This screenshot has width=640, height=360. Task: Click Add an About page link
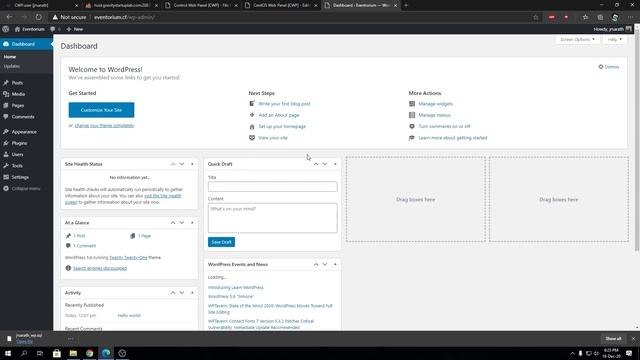click(x=279, y=115)
